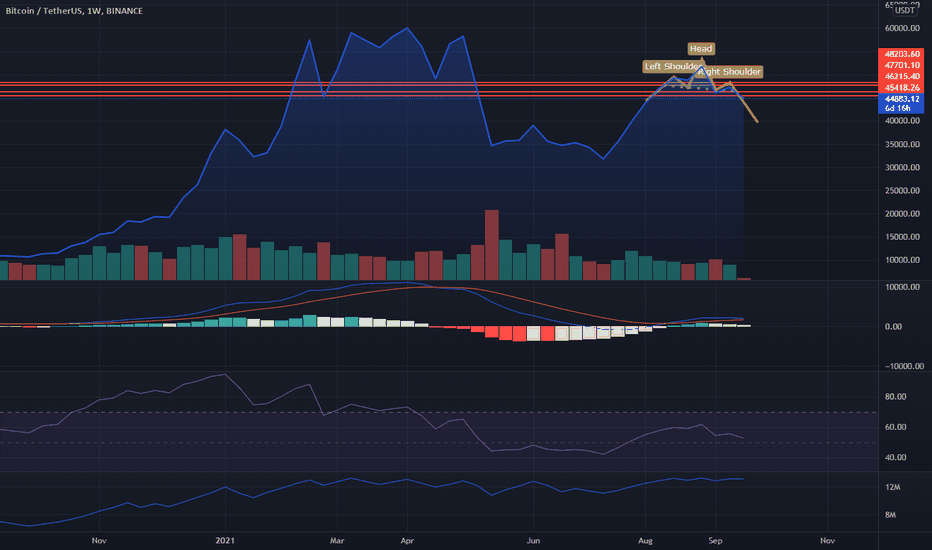
Task: Click the 80.00 RSI axis label
Action: click(896, 397)
